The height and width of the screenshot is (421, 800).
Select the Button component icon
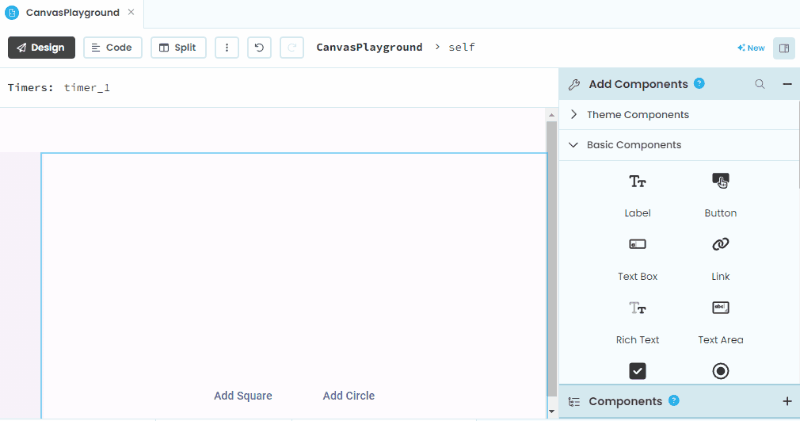coord(720,181)
